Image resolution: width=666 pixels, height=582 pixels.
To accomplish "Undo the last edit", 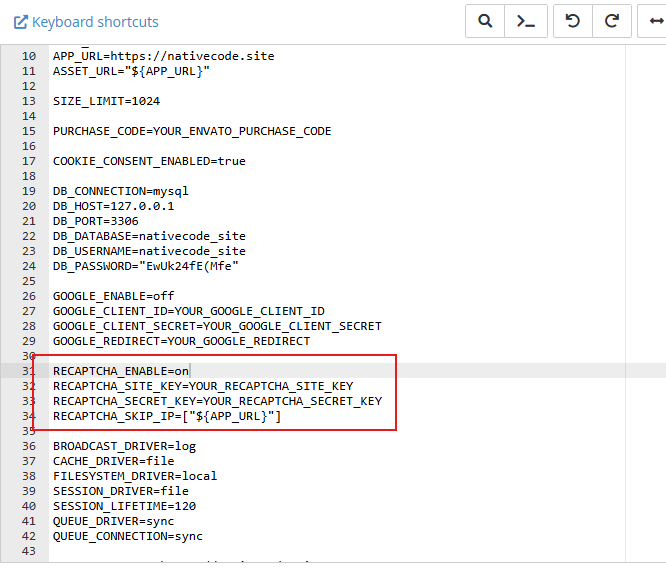I will tap(573, 21).
